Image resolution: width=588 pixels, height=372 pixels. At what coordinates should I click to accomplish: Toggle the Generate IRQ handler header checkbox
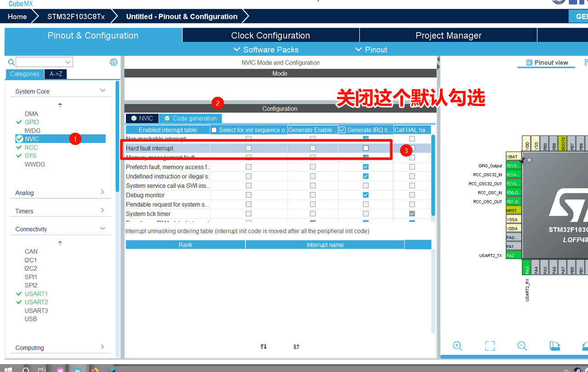[342, 130]
